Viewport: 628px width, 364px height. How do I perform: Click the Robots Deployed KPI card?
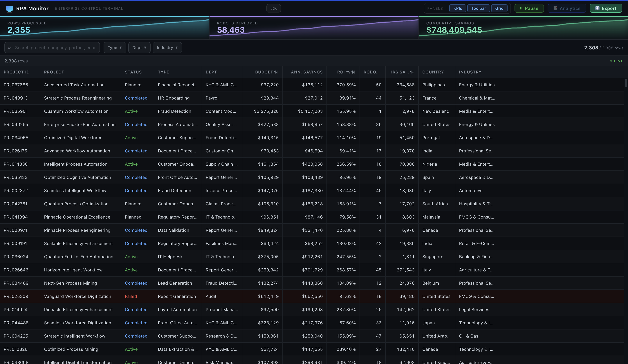[x=314, y=28]
